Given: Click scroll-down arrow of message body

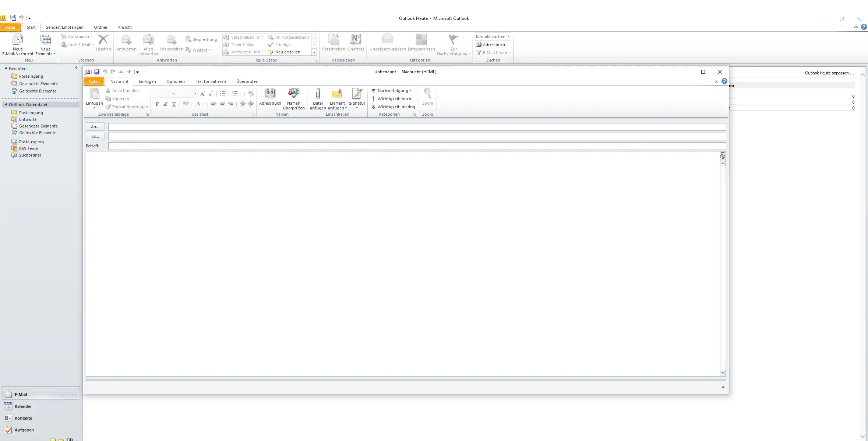Looking at the screenshot, I should (723, 373).
